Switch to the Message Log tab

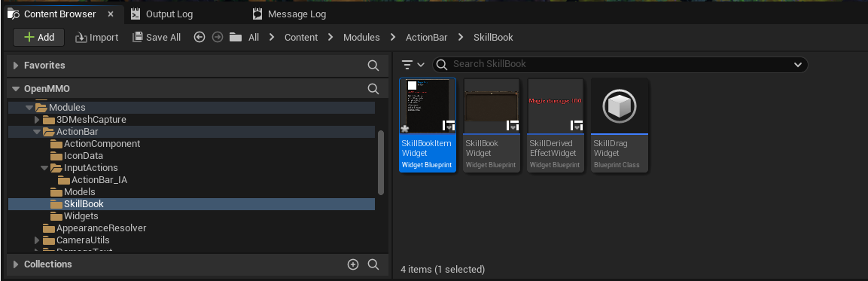coord(289,14)
